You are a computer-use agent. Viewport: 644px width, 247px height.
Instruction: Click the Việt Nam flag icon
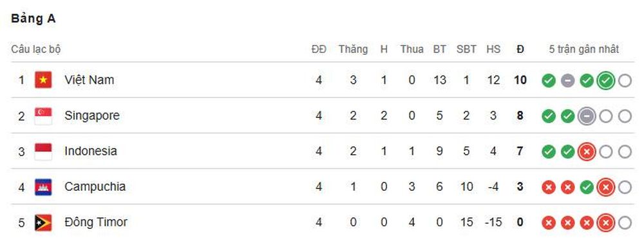tap(43, 80)
